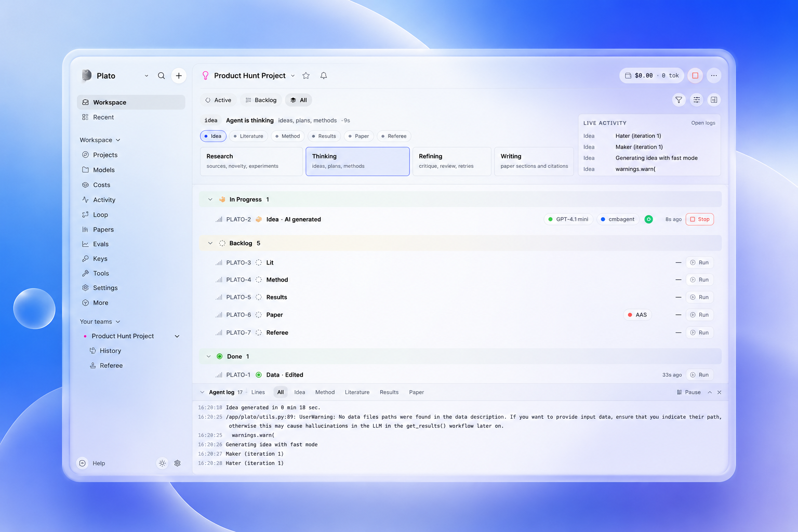
Task: Collapse the Product Hunt Project team chevron
Action: [x=177, y=336]
